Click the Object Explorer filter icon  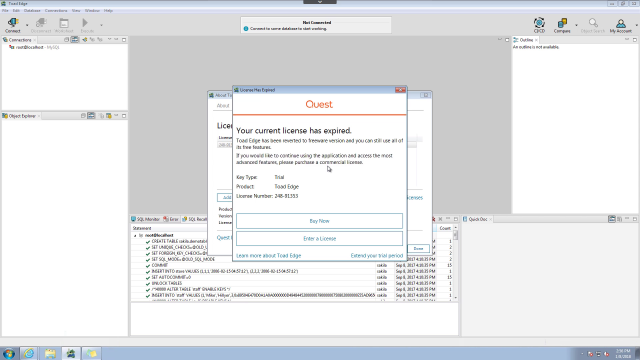click(x=109, y=116)
